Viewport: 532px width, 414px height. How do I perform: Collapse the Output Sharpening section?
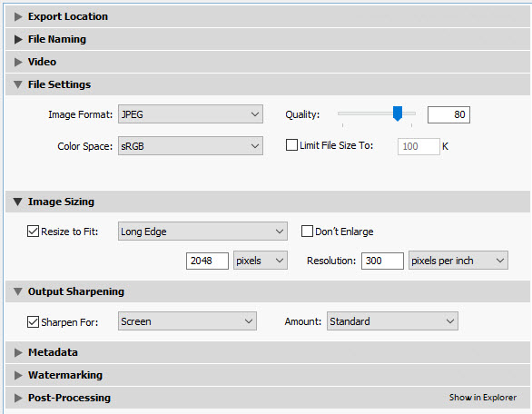(x=18, y=291)
